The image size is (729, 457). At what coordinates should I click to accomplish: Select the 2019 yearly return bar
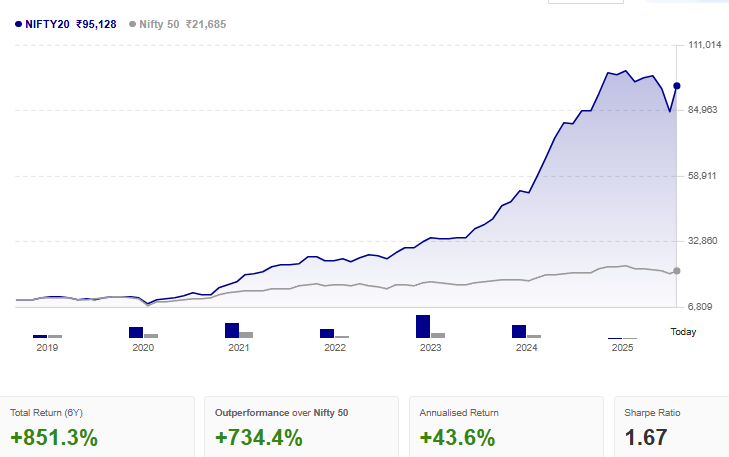tap(47, 336)
